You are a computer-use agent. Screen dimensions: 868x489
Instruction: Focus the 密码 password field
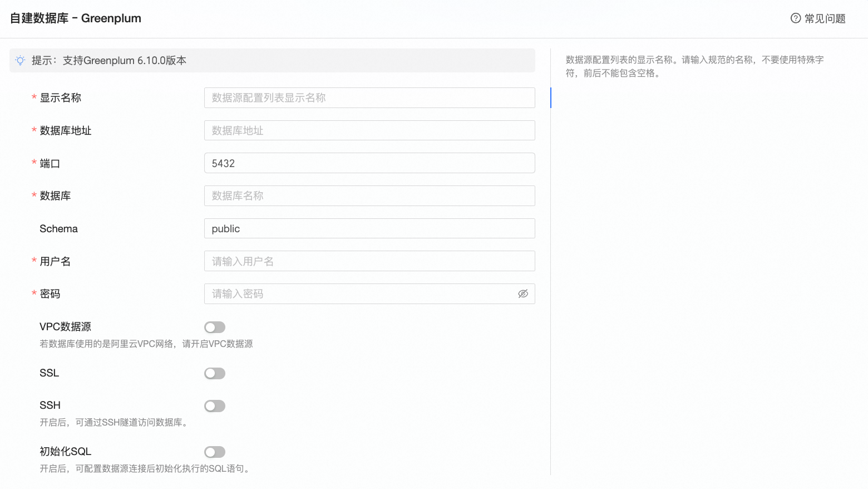point(369,294)
